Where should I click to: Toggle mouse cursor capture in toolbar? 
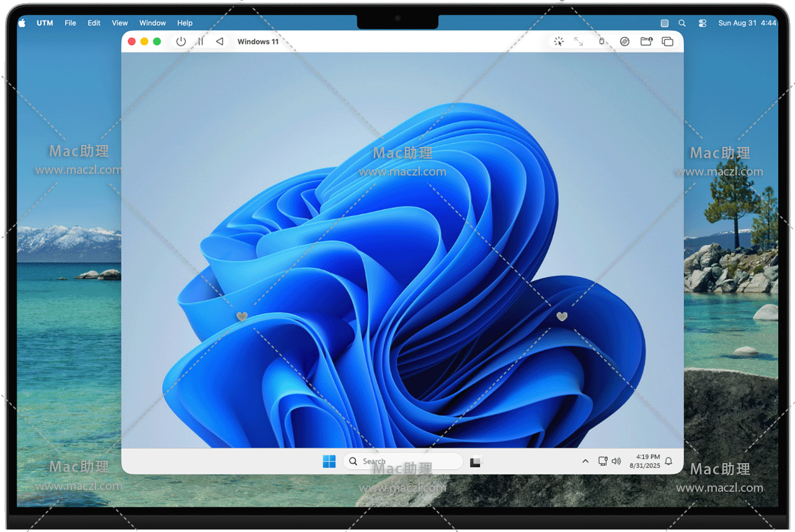(559, 42)
